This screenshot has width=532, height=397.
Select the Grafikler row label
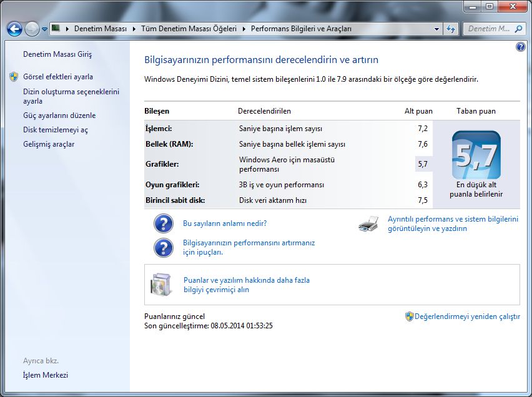(x=162, y=164)
